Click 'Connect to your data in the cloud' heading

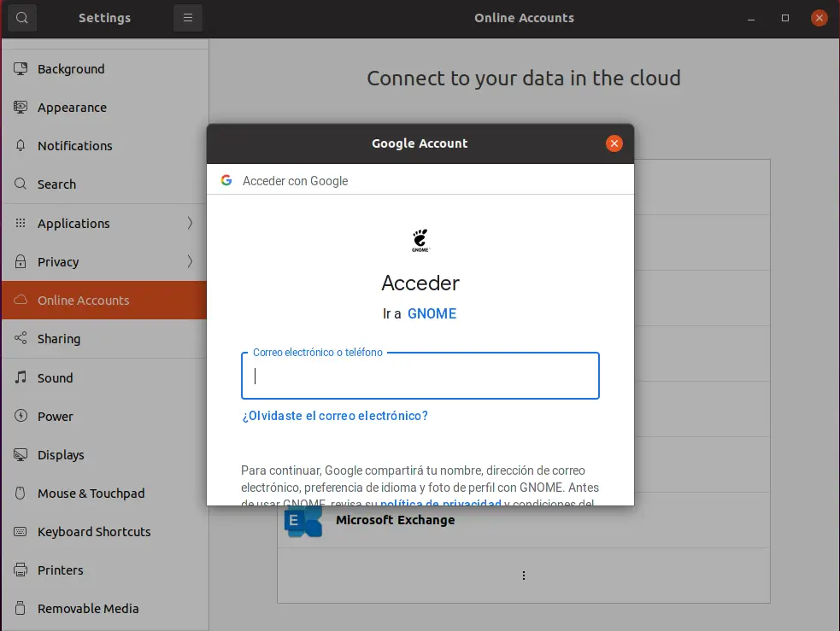(523, 79)
